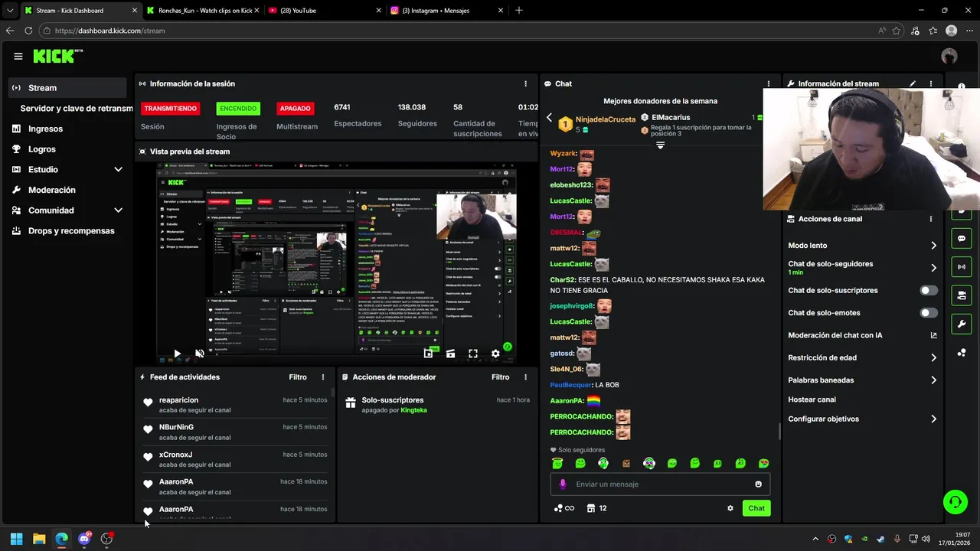
Task: Open File Explorer from taskbar
Action: click(x=39, y=539)
